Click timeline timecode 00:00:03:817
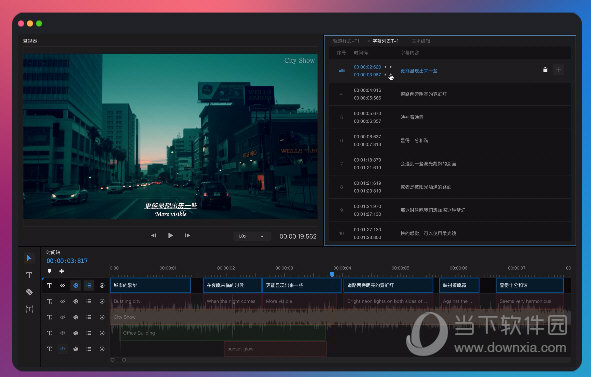 (x=67, y=261)
